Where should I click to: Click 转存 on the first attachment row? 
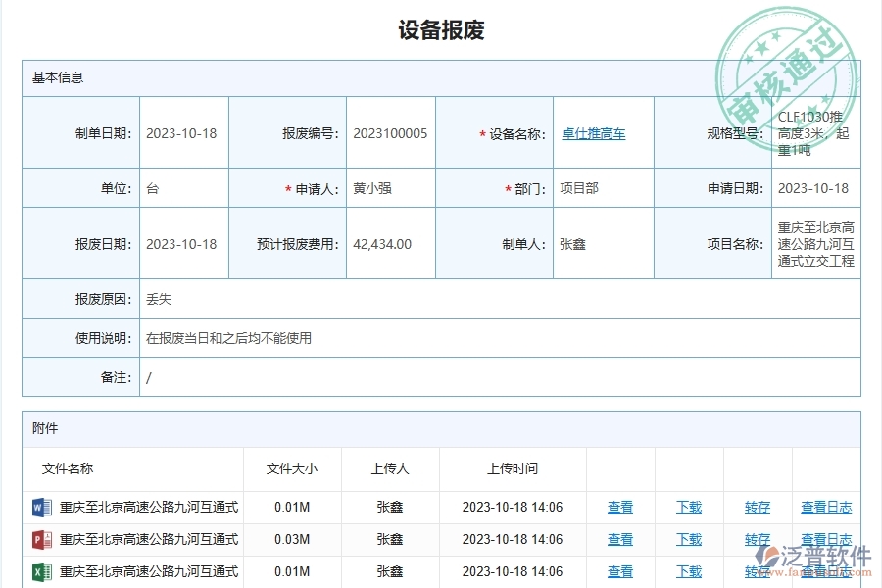[758, 507]
